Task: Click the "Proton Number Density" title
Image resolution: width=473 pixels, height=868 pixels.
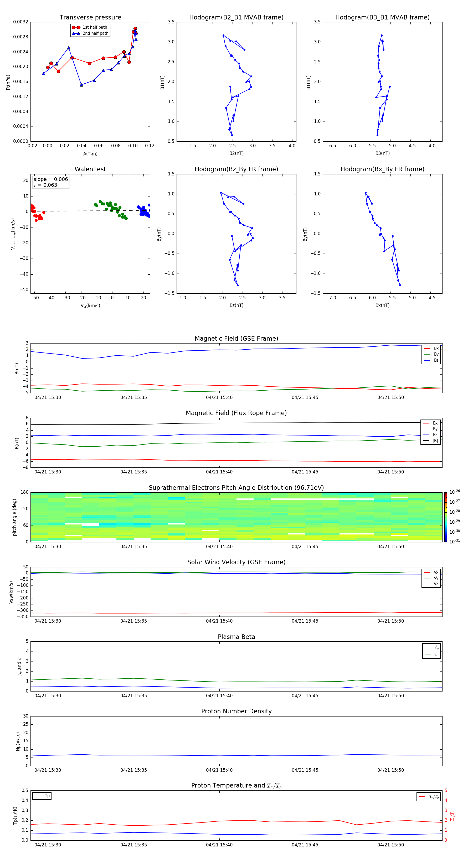Action: (x=236, y=711)
